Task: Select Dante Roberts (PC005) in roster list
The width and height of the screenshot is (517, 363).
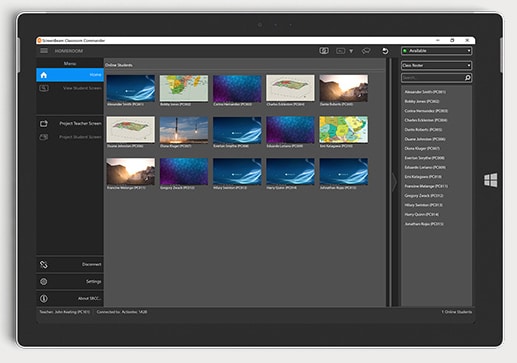Action: (x=423, y=129)
